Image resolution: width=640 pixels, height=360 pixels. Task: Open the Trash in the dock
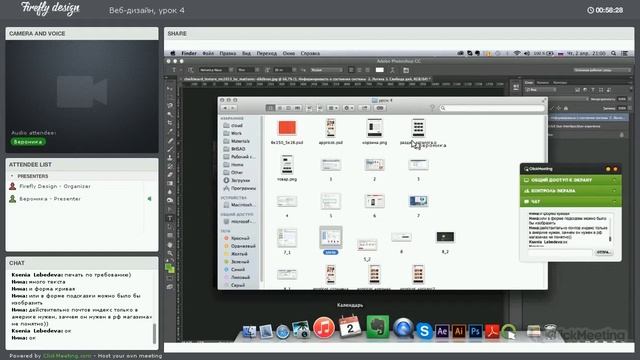[x=550, y=331]
